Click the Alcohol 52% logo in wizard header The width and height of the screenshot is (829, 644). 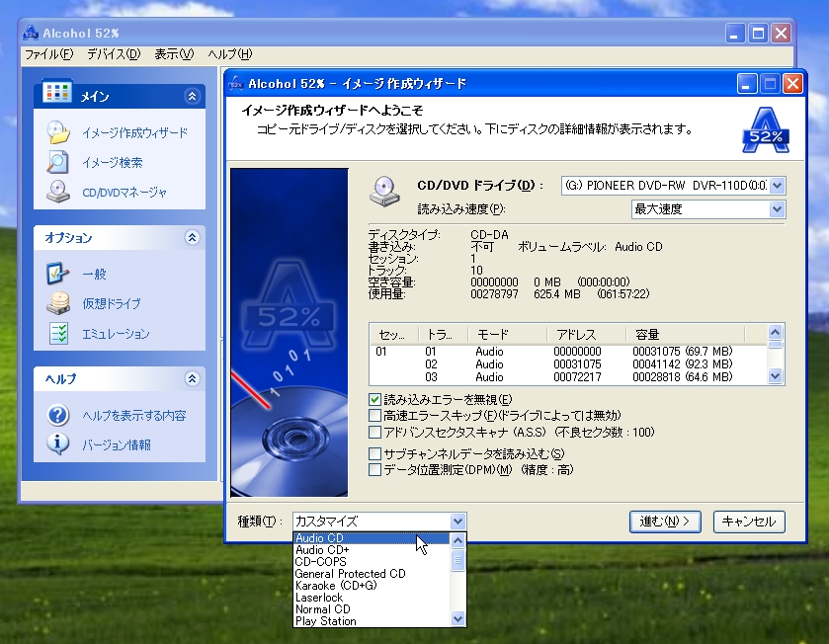766,130
